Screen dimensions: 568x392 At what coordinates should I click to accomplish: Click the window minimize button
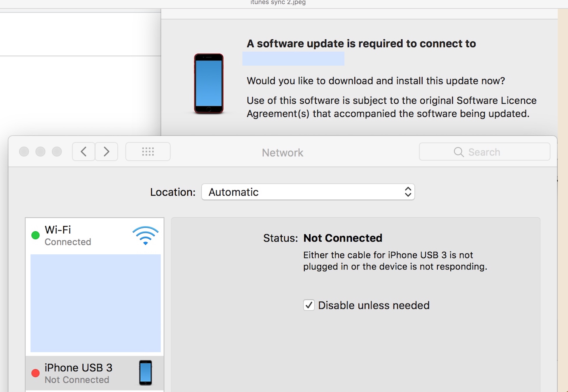tap(40, 152)
